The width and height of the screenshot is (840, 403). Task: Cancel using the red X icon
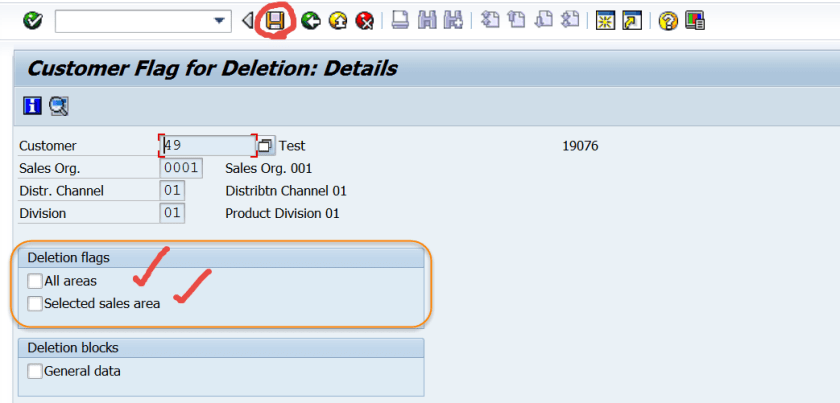pyautogui.click(x=364, y=21)
